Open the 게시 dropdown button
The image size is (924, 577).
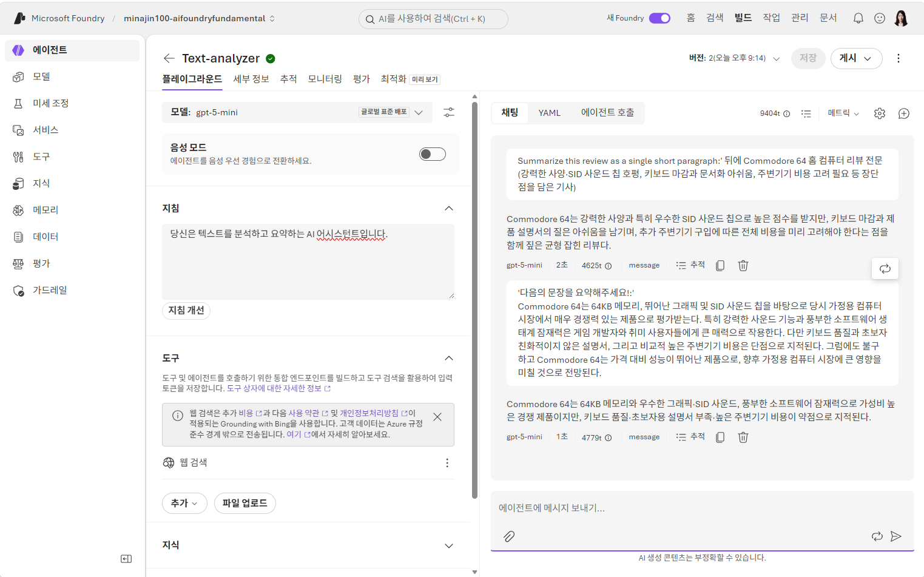pyautogui.click(x=856, y=58)
